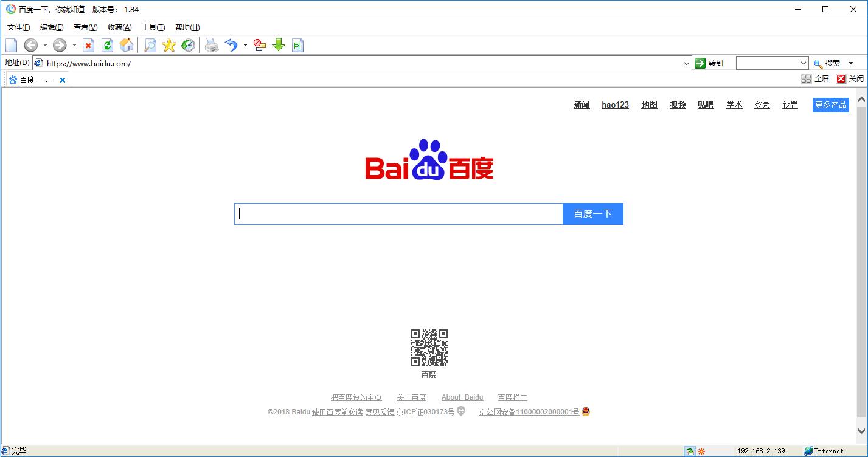Click the Refresh page icon
Screen dimensions: 868x457
click(107, 44)
